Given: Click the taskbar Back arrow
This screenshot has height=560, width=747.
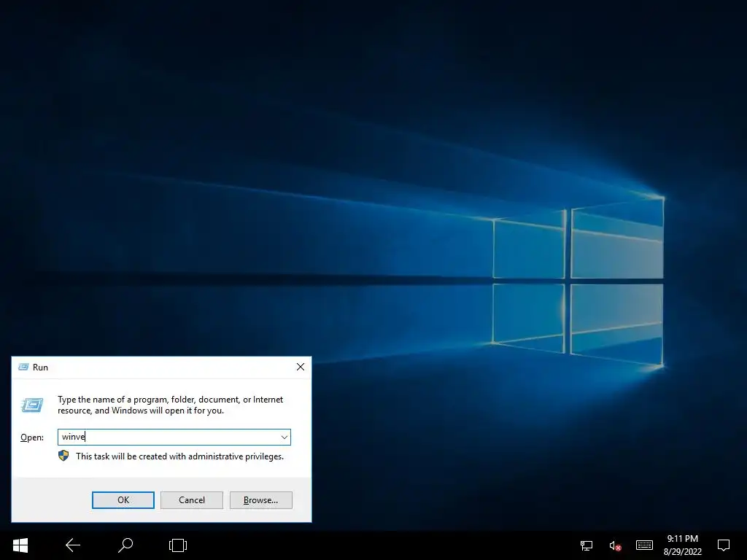Looking at the screenshot, I should point(73,545).
